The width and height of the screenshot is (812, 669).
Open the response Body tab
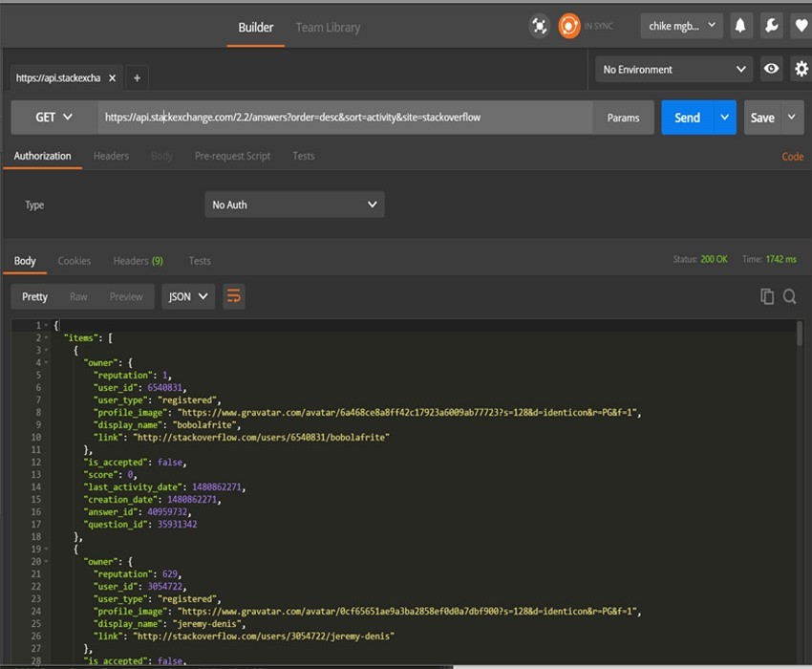click(x=25, y=261)
